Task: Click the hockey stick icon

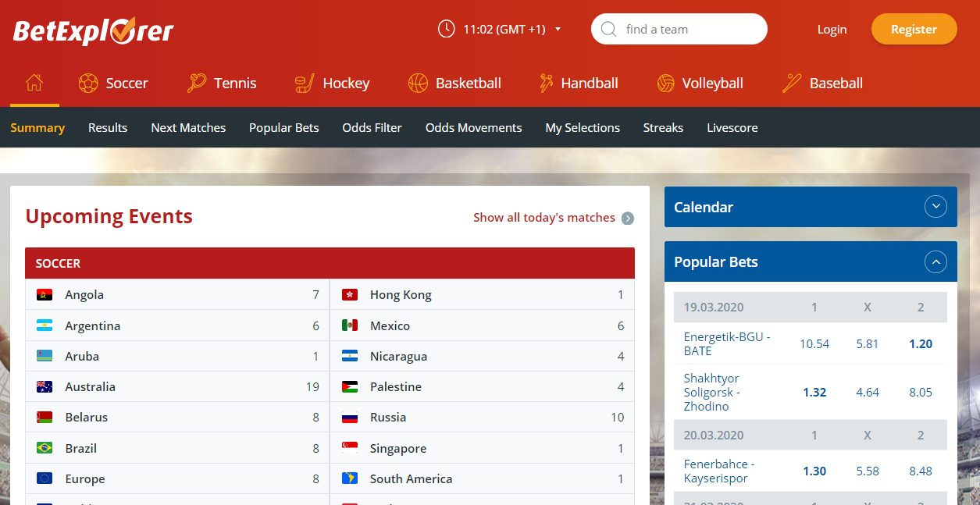Action: point(305,83)
